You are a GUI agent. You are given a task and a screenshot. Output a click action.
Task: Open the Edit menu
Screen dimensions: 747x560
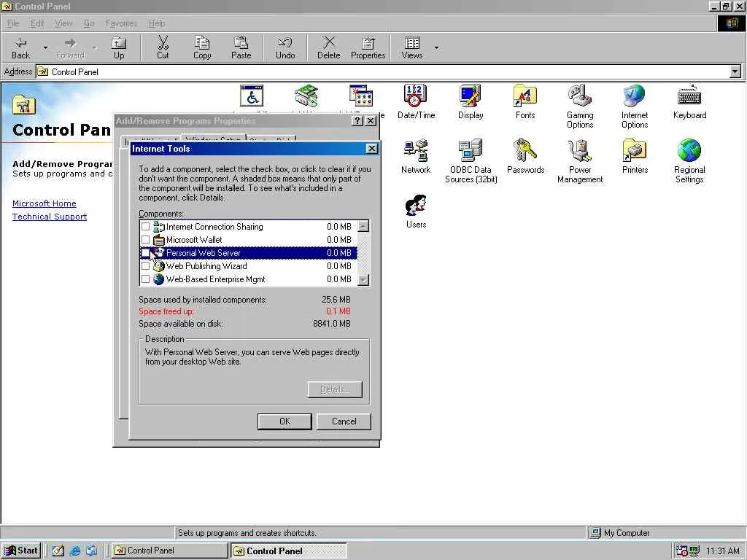point(36,23)
